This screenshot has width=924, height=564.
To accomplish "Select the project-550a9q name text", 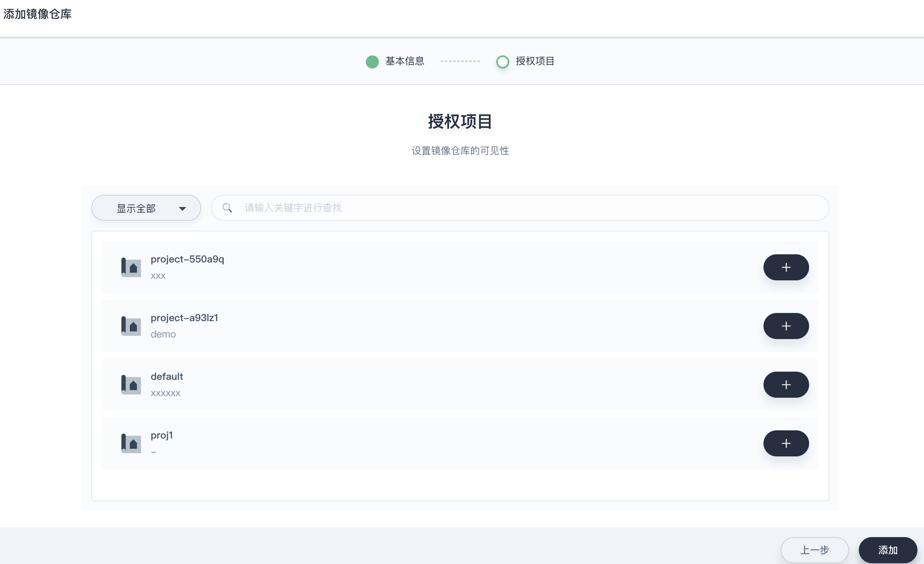I will point(187,259).
